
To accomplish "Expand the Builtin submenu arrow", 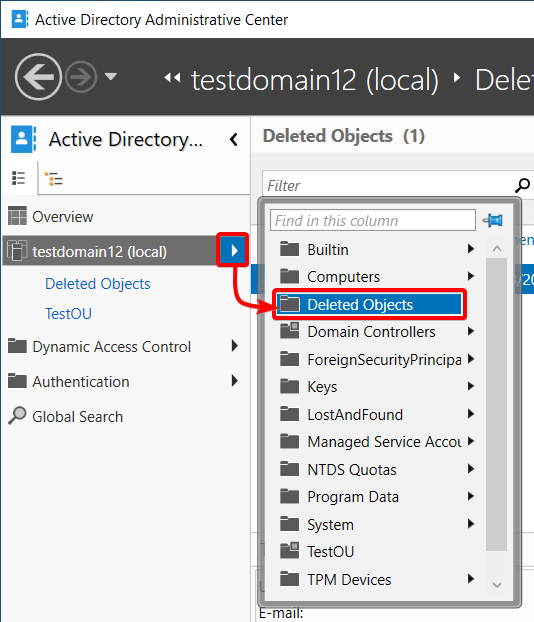I will [471, 249].
